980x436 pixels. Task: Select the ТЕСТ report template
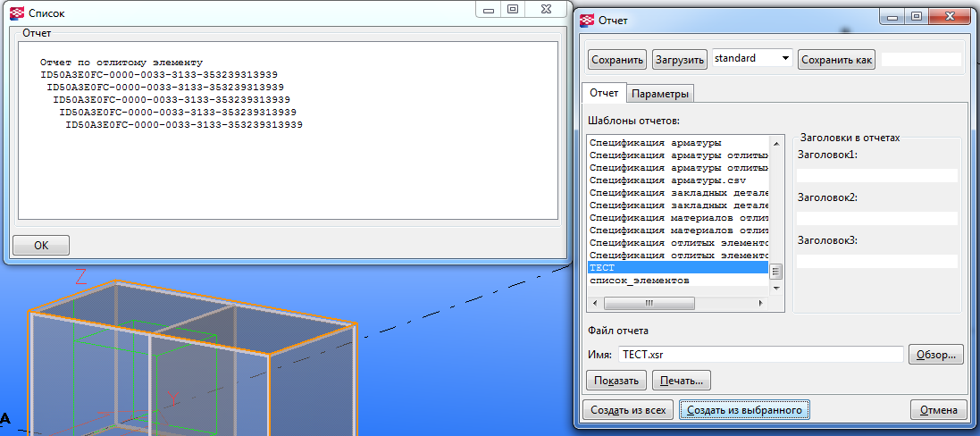tap(678, 268)
